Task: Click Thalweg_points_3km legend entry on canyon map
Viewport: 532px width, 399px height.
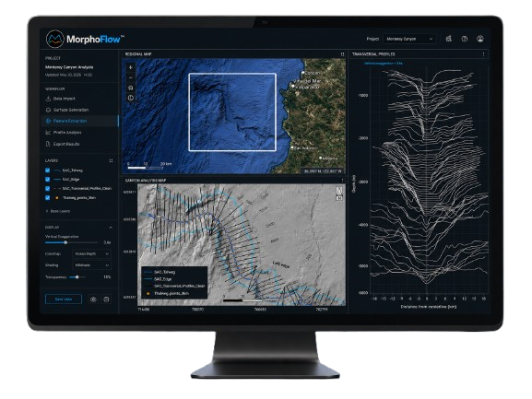Action: [x=168, y=294]
